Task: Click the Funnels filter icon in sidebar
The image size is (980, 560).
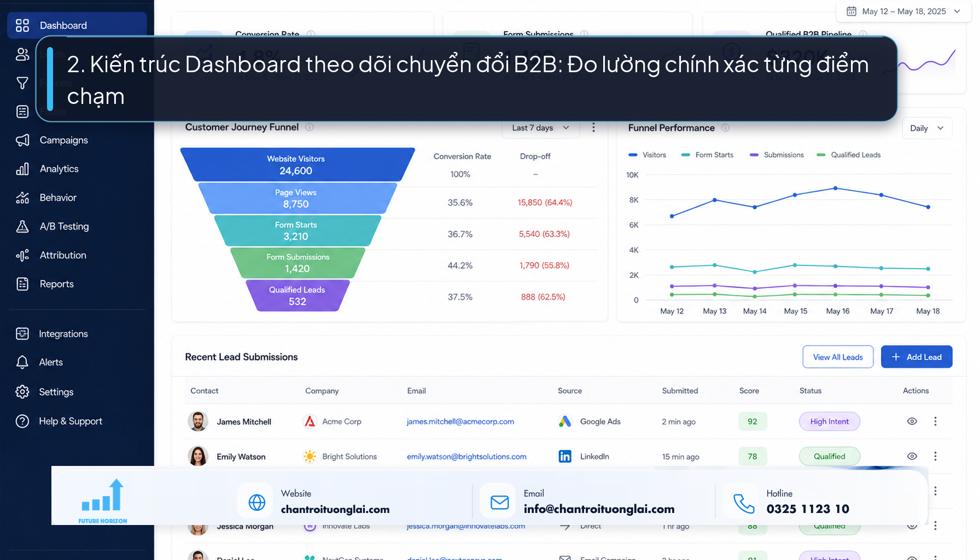Action: pos(22,83)
